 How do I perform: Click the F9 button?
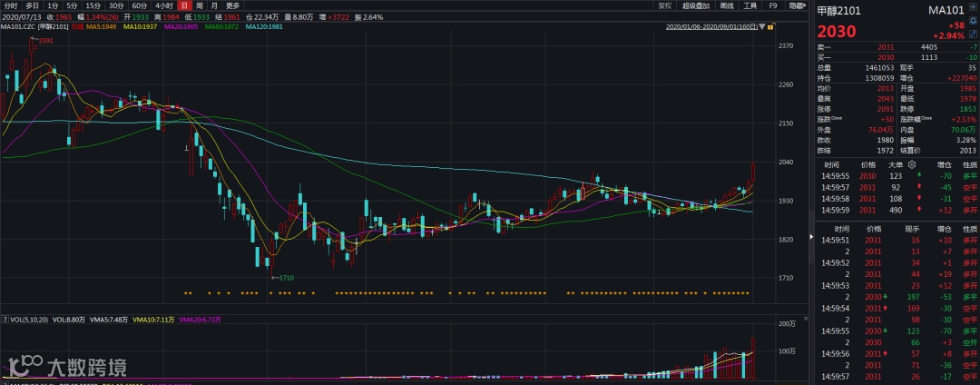pyautogui.click(x=773, y=5)
